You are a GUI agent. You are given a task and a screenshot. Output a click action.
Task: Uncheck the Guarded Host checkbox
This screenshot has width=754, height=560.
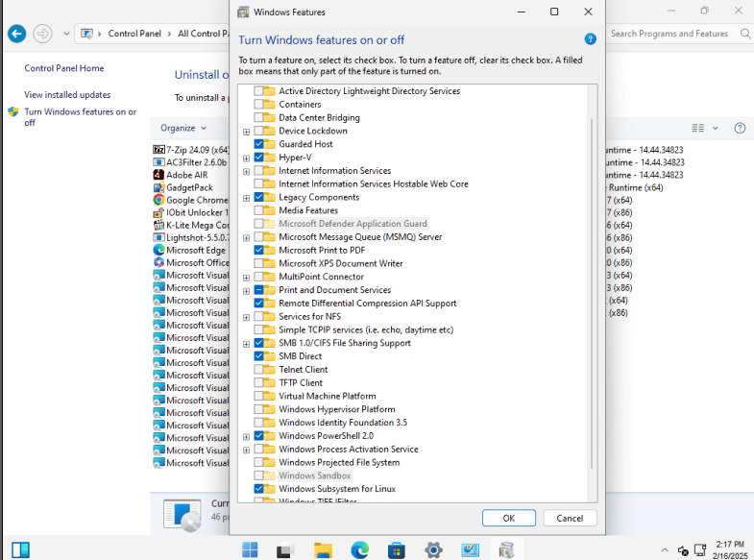[x=258, y=144]
